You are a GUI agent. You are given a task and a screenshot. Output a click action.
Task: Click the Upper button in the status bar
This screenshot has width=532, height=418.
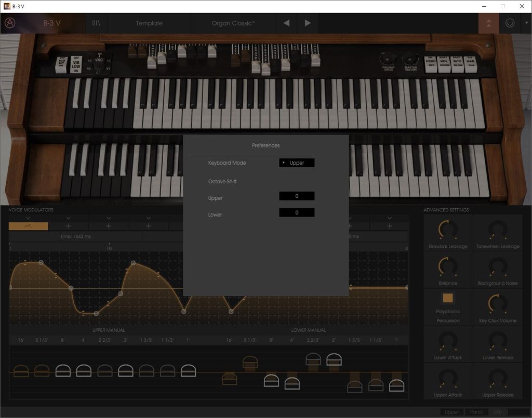(x=451, y=412)
